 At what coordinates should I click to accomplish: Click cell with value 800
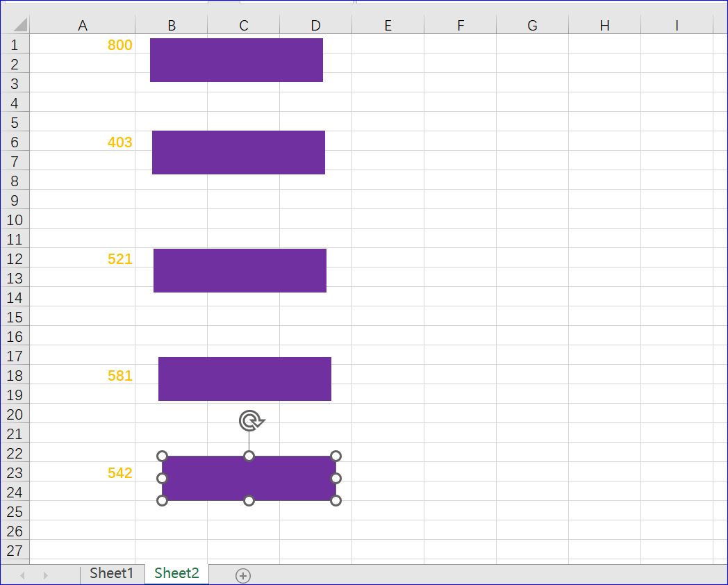pyautogui.click(x=82, y=44)
